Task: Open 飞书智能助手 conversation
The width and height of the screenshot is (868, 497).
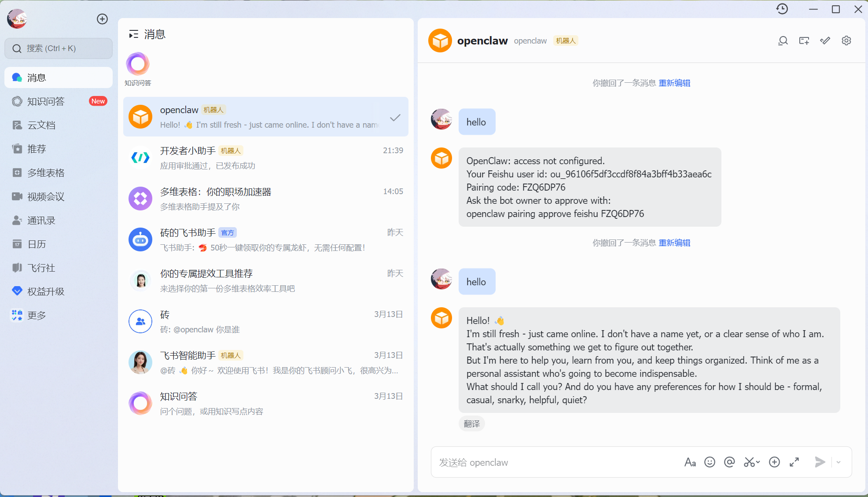Action: pyautogui.click(x=266, y=362)
